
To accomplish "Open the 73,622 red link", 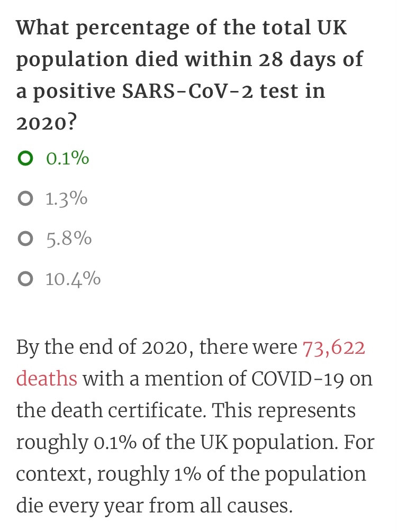I will point(333,348).
